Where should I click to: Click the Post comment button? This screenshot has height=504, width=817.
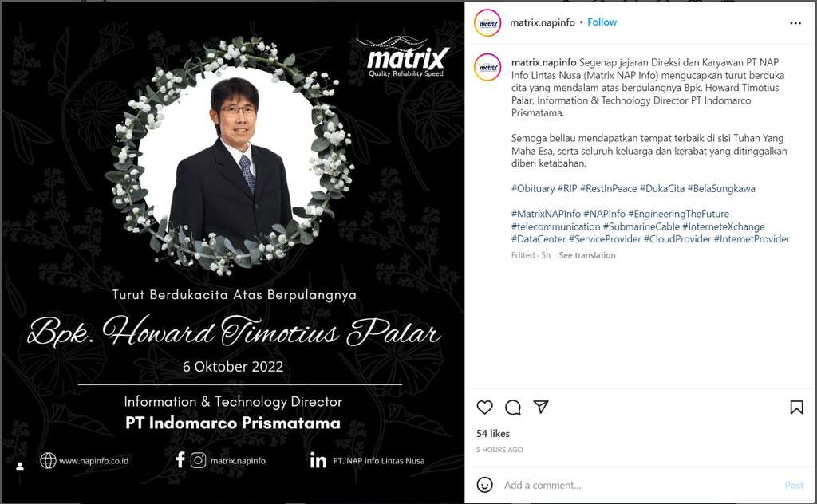[x=794, y=485]
